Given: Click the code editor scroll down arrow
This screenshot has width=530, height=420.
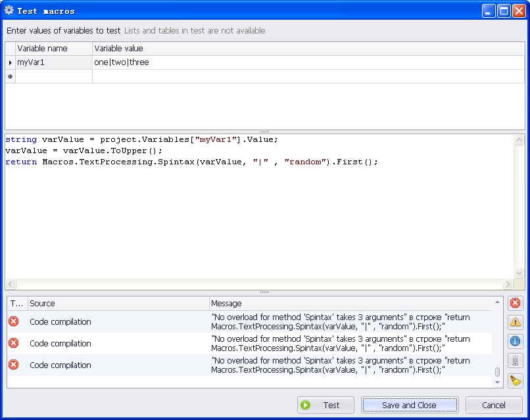Looking at the screenshot, I should pyautogui.click(x=519, y=273).
